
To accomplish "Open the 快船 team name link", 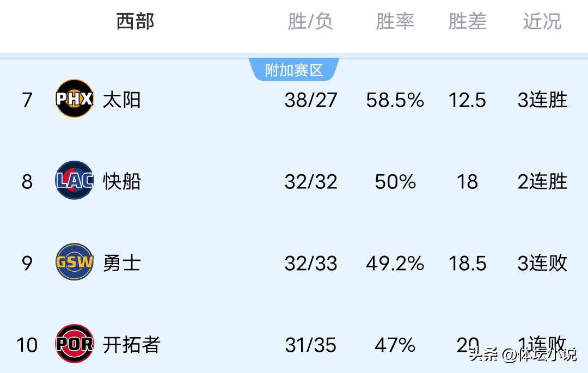I will [x=121, y=181].
